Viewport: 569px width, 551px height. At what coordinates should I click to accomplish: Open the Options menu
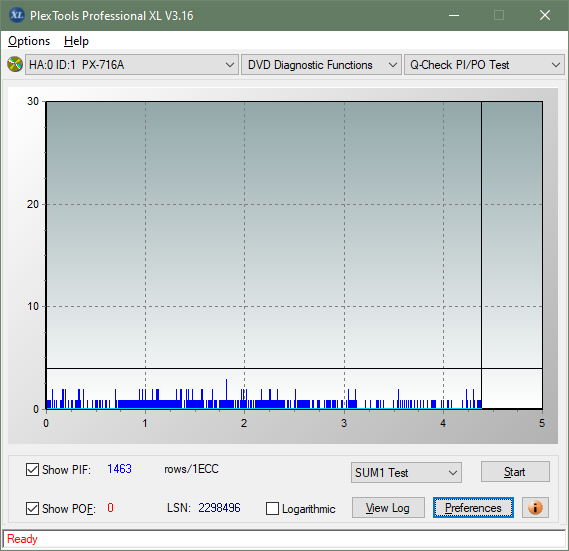tap(29, 41)
